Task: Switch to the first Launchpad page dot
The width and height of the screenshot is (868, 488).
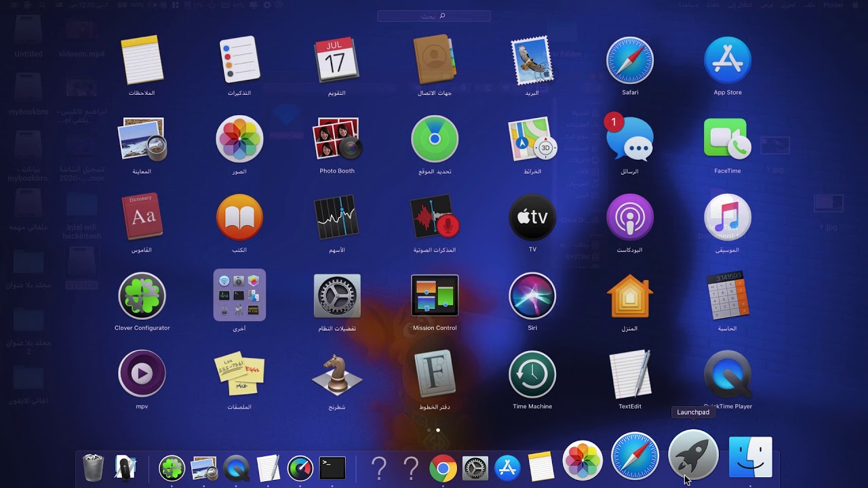Action: tap(429, 430)
